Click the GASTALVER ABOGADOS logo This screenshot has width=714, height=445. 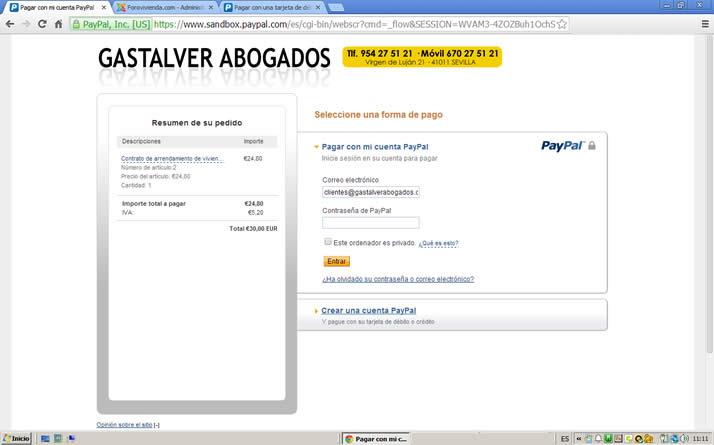point(214,58)
